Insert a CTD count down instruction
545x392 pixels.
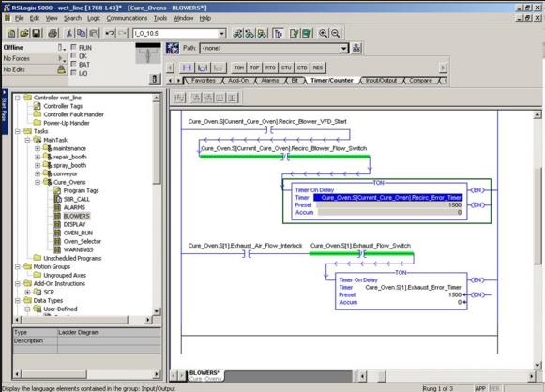[302, 68]
